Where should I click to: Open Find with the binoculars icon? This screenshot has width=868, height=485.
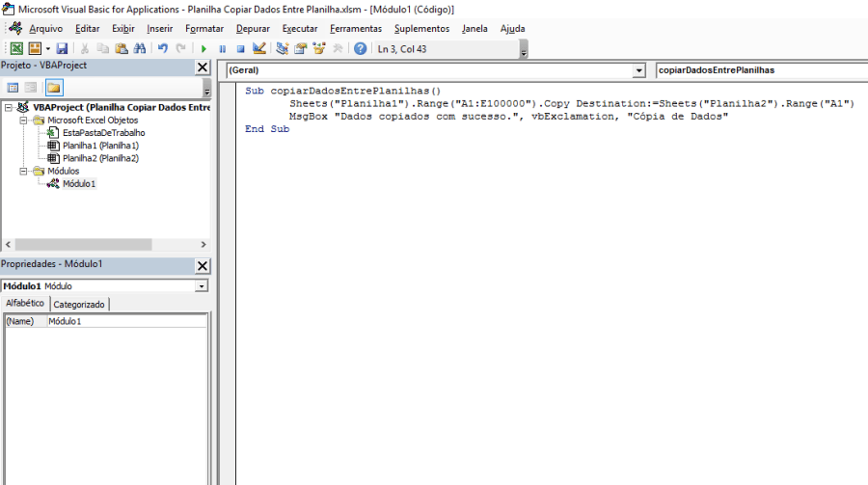140,49
